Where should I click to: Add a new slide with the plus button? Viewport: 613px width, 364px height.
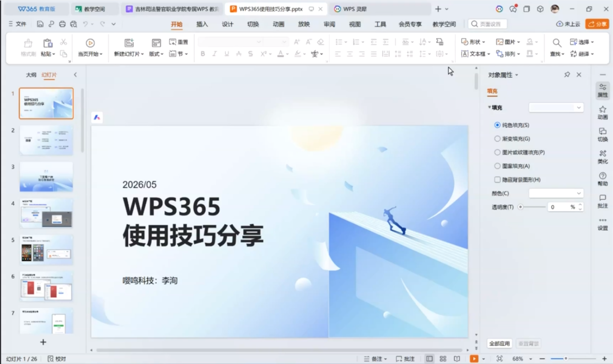(43, 342)
